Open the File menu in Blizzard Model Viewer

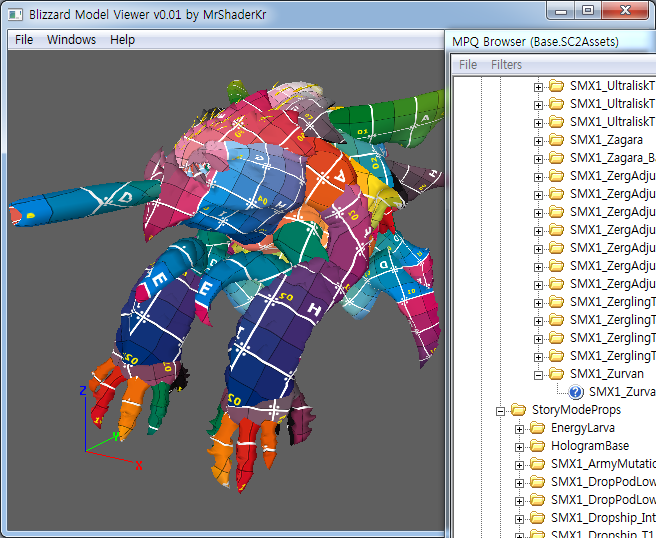tap(24, 40)
